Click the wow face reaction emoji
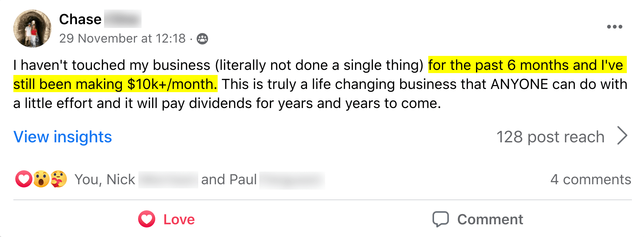The width and height of the screenshot is (644, 237). (41, 179)
